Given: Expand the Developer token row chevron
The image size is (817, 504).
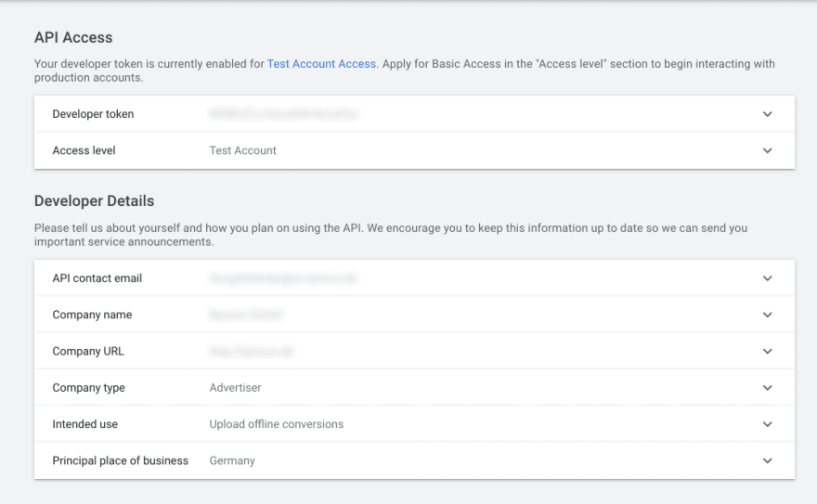Looking at the screenshot, I should coord(767,114).
